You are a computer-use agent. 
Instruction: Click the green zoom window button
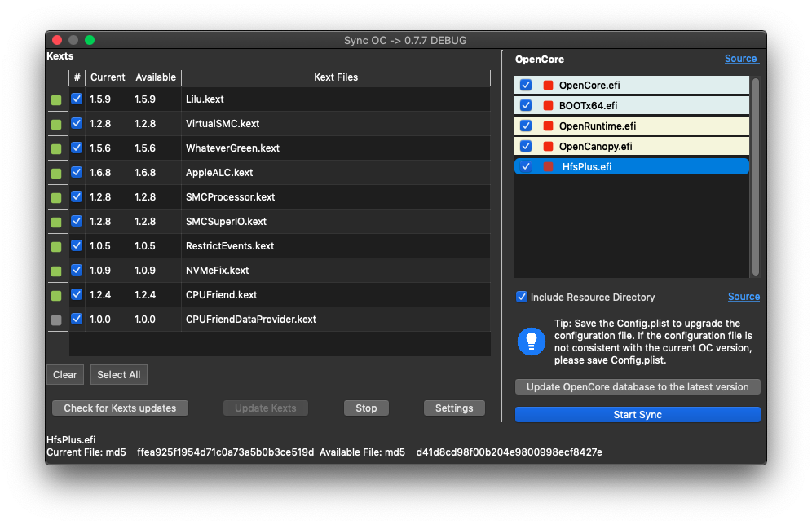(x=90, y=40)
